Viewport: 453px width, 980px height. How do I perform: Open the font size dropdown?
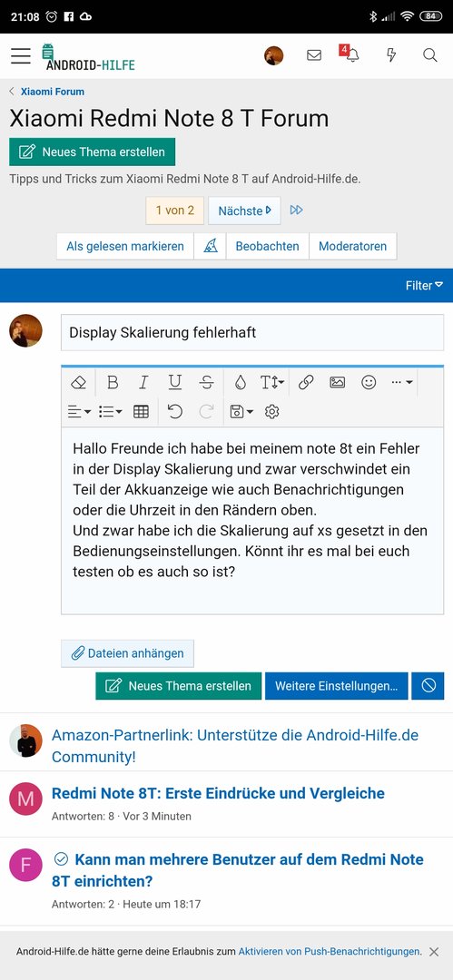pyautogui.click(x=272, y=383)
